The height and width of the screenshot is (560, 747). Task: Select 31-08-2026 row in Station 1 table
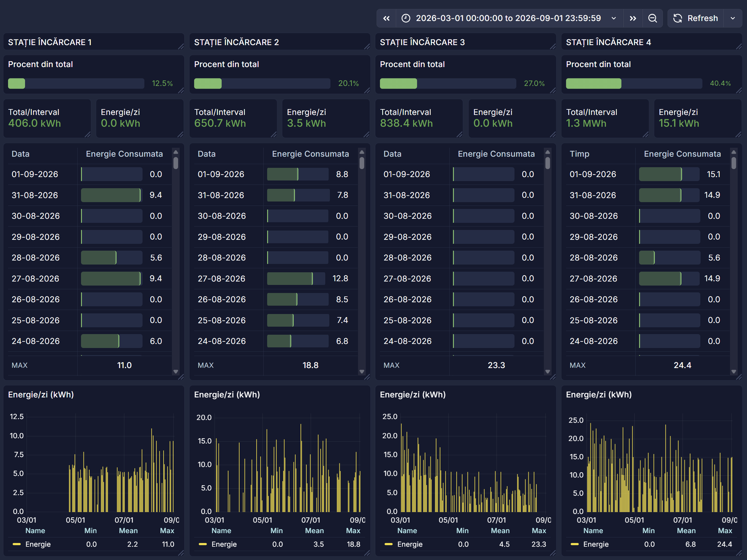(90, 195)
